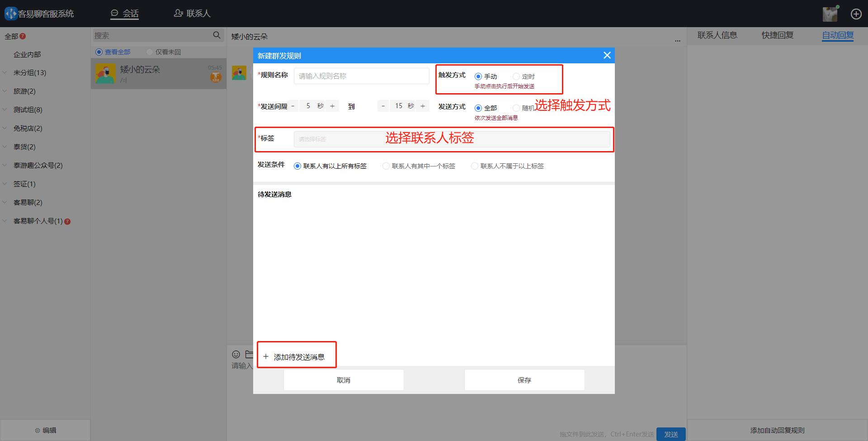Open the user avatar in the top right
The height and width of the screenshot is (441, 868).
[x=830, y=14]
